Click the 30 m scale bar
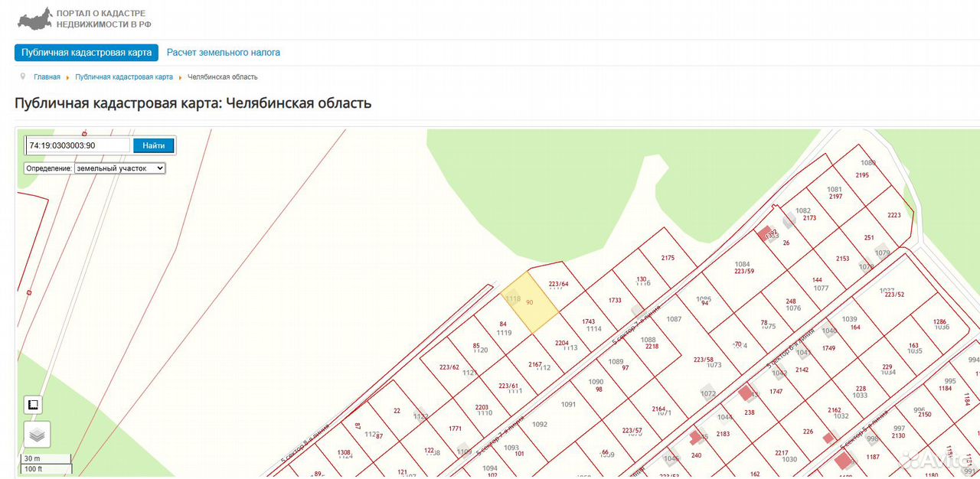 click(46, 459)
